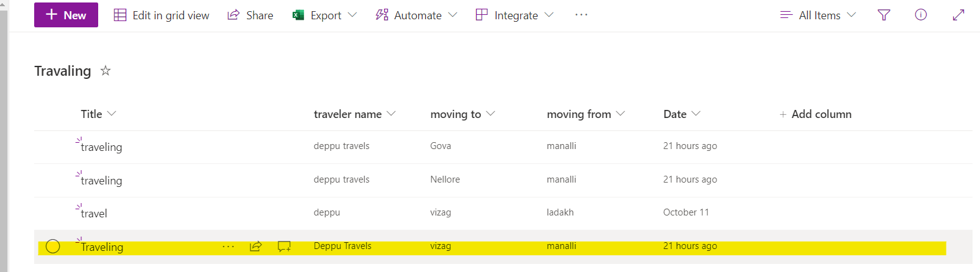This screenshot has width=980, height=272.
Task: Select the Traveling row circle checkbox
Action: tap(53, 247)
